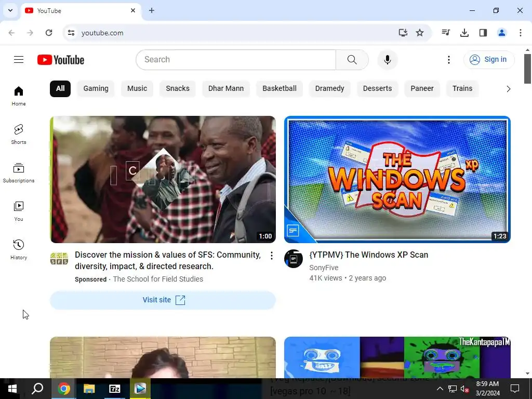Click the magnifier search button
The height and width of the screenshot is (399, 532).
[x=352, y=60]
